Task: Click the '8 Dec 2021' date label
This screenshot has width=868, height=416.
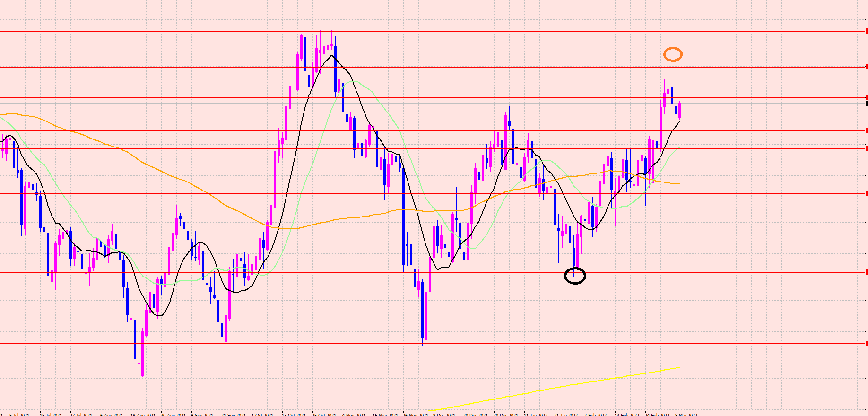Action: click(444, 414)
